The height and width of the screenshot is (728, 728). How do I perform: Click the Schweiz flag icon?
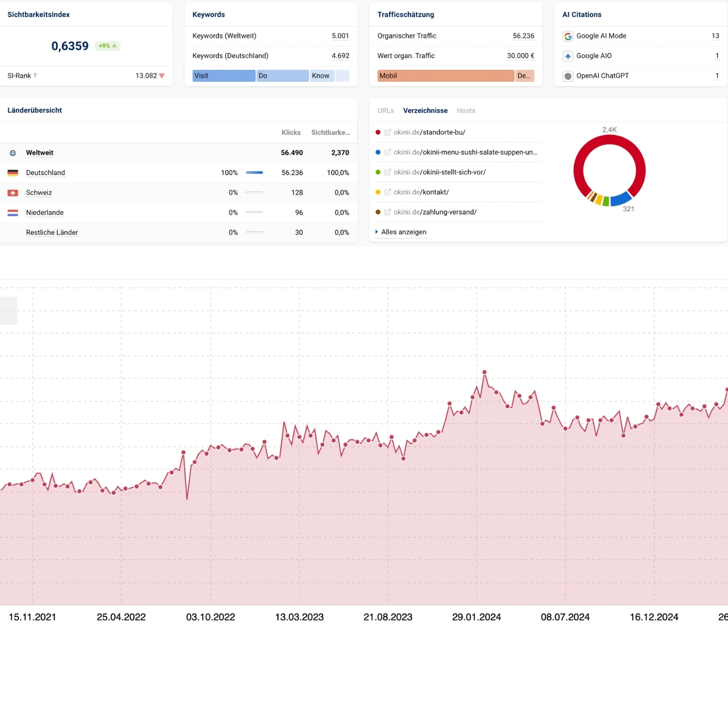tap(13, 193)
